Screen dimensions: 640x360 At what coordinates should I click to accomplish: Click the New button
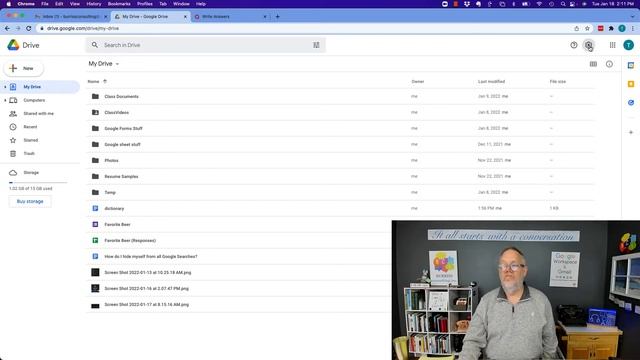24,68
